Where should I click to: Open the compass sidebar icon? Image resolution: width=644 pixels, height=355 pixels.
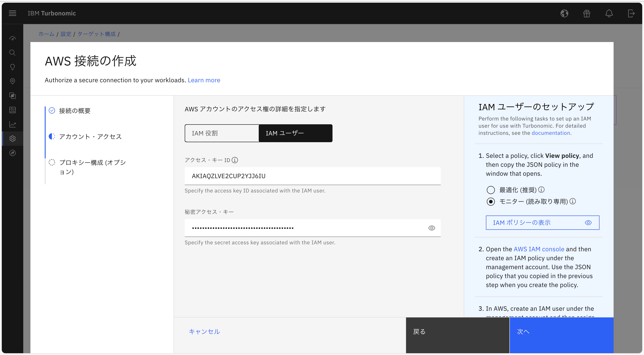(x=13, y=153)
